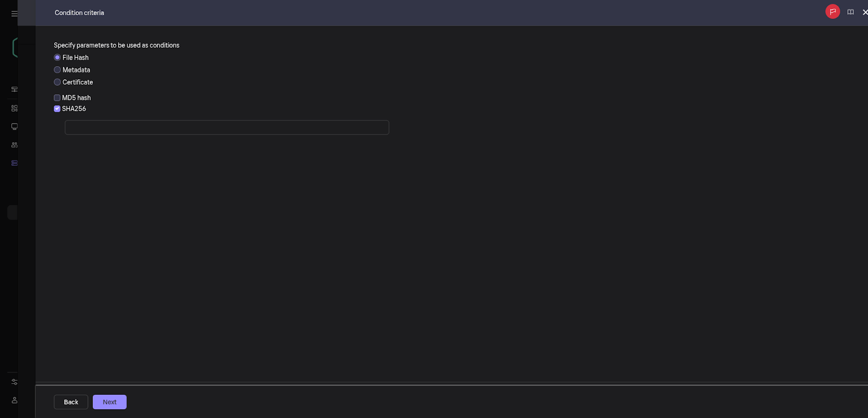This screenshot has height=418, width=868.
Task: Open the users group sidebar icon
Action: click(15, 145)
